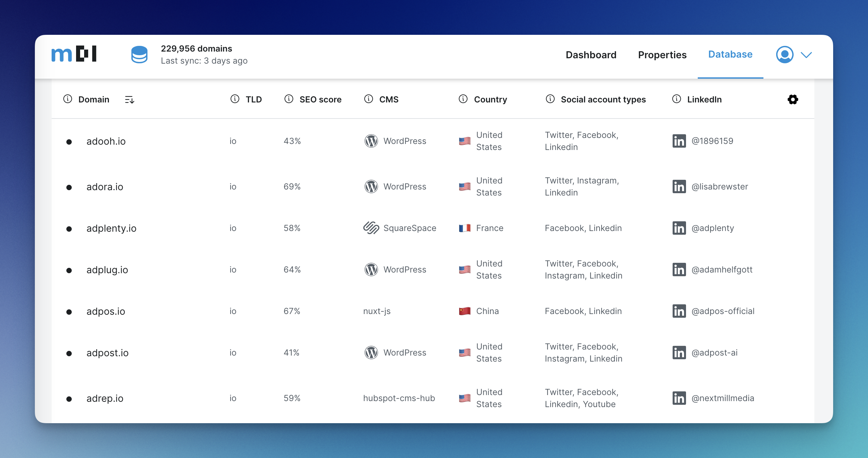
Task: Click the @lisabrewster LinkedIn handle
Action: (x=720, y=186)
